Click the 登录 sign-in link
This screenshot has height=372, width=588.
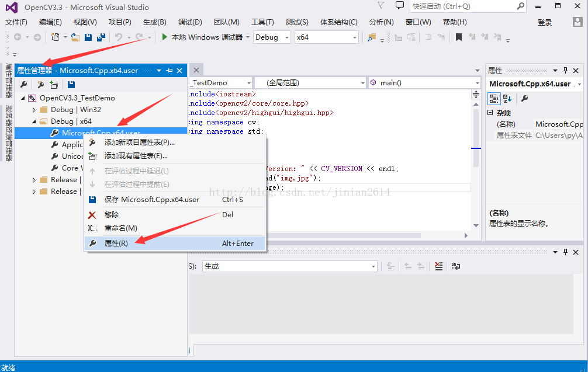(x=545, y=22)
